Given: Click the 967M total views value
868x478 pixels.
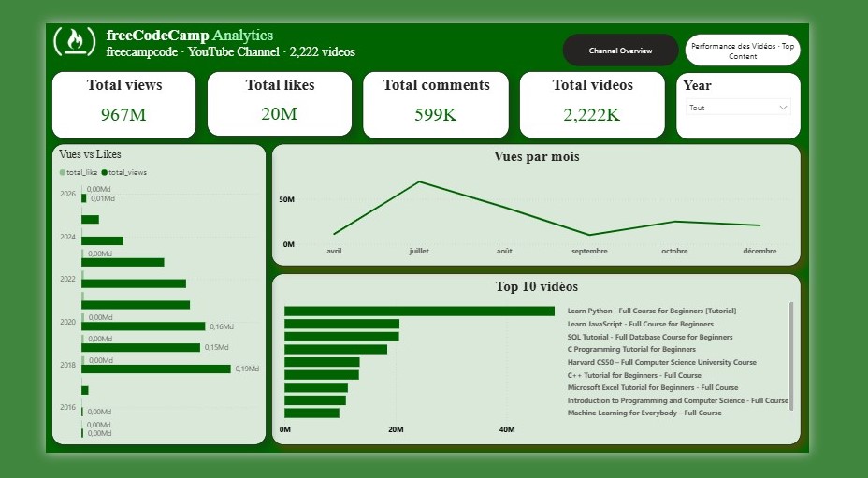Looking at the screenshot, I should [x=123, y=115].
